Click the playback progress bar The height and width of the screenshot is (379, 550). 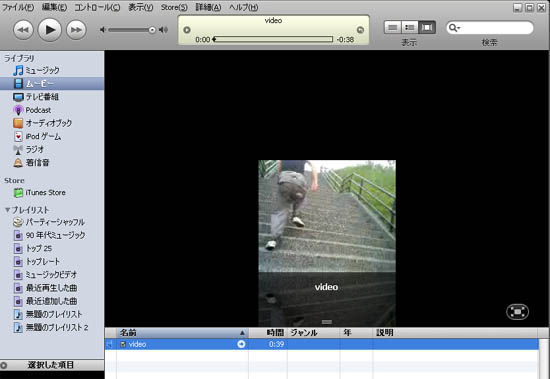point(273,39)
